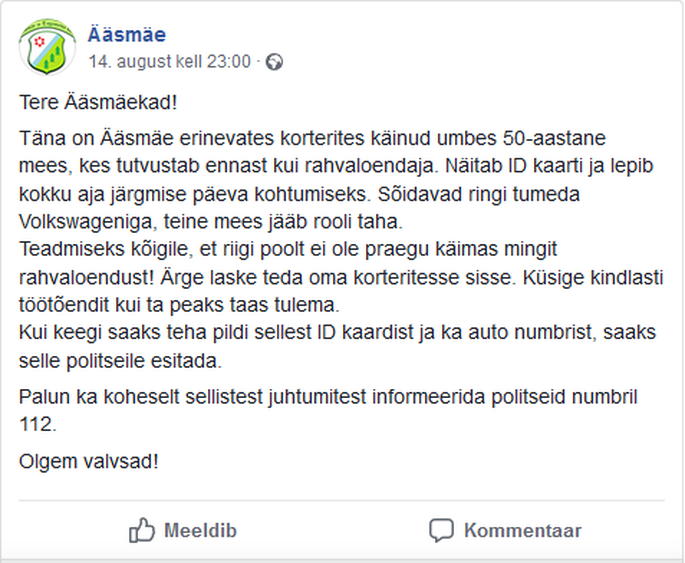Click the word Volkswageniga in the post
This screenshot has width=685, height=563.
pos(88,222)
